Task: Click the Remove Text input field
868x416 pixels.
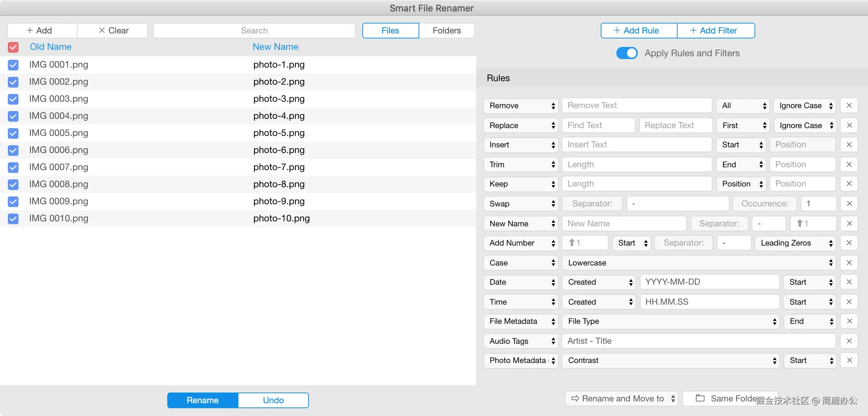Action: 637,106
